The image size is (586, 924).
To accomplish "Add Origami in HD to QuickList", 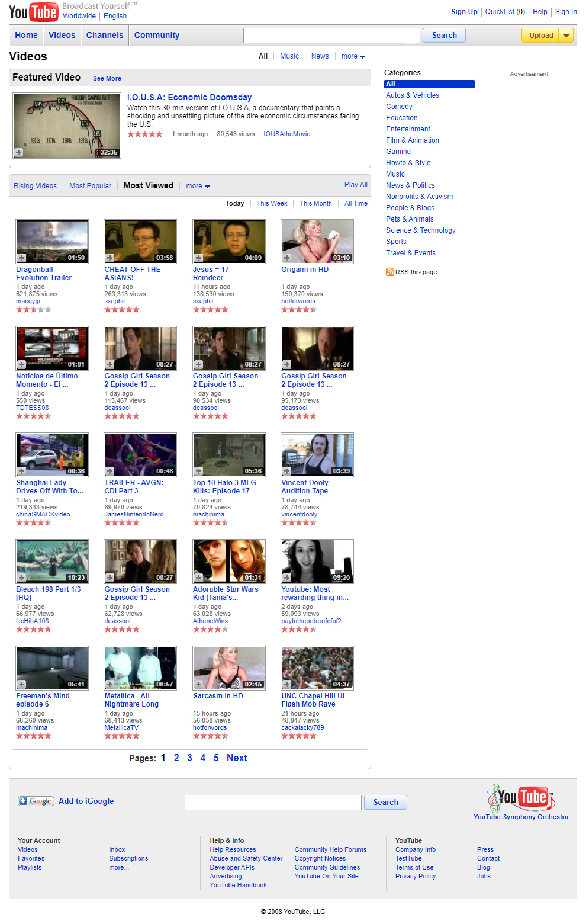I will click(286, 258).
